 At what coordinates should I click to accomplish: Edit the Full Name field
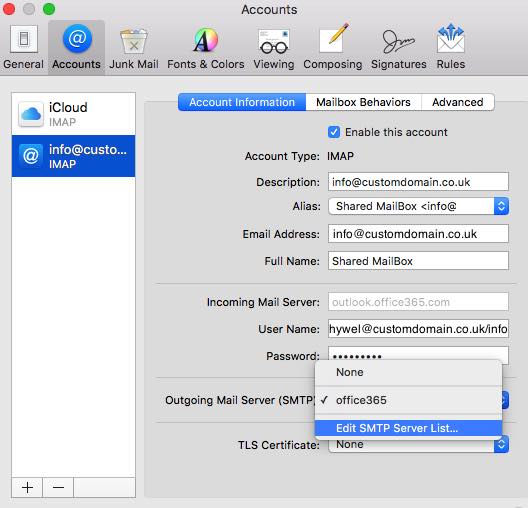click(x=418, y=261)
